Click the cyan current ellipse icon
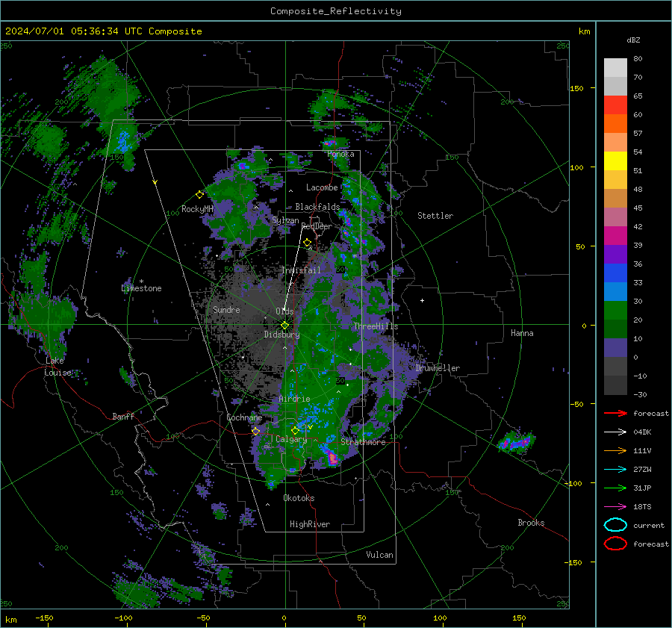The height and width of the screenshot is (628, 672). (x=615, y=525)
